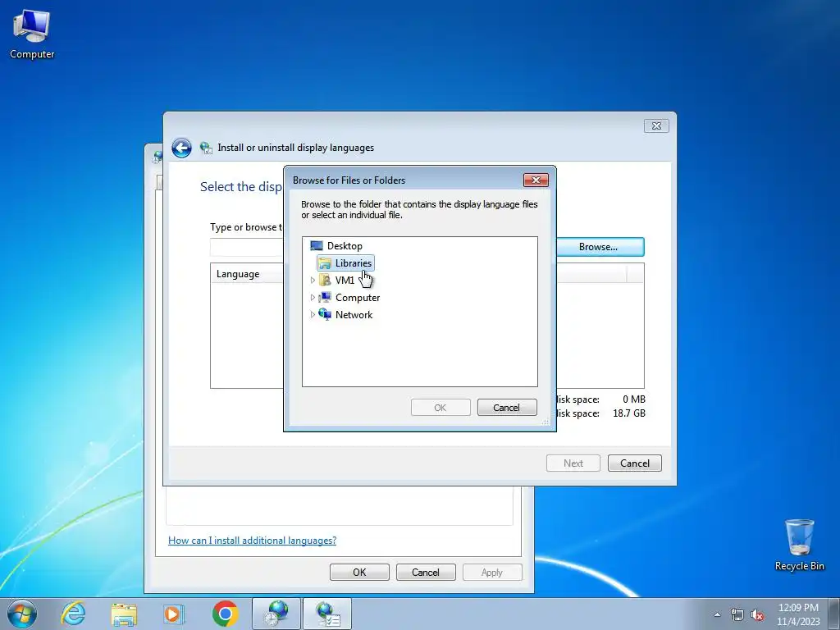Select the Network icon in browse tree
The image size is (840, 630).
click(x=325, y=314)
